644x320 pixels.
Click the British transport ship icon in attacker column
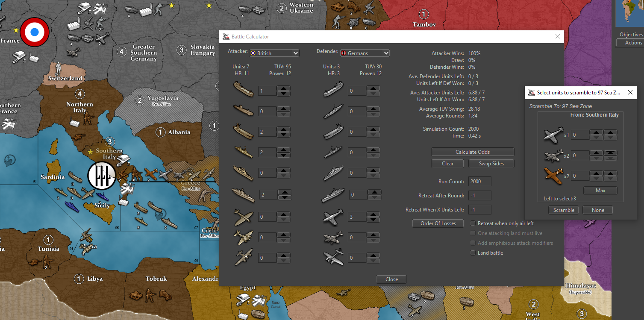pos(243,91)
